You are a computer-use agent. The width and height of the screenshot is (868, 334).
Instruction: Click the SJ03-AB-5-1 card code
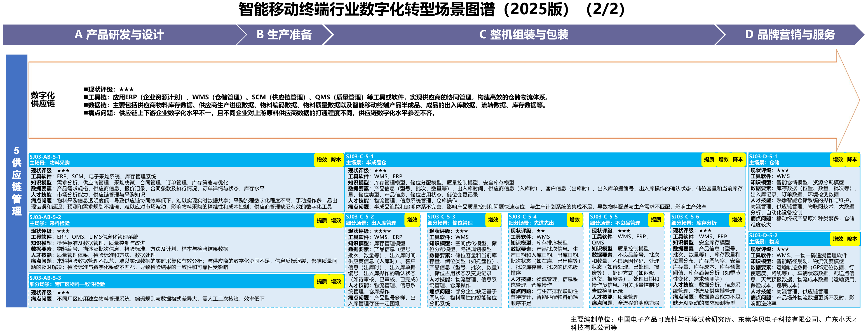(x=45, y=157)
